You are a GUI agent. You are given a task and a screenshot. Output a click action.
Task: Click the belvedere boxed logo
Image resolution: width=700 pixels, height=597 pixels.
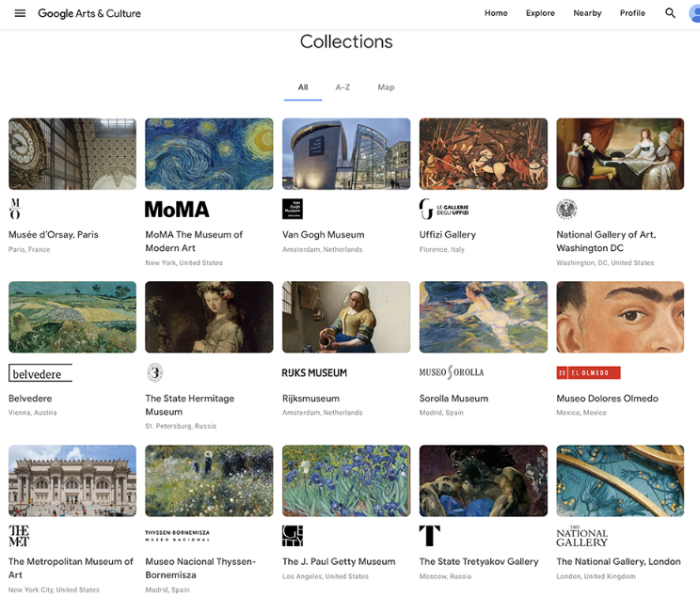pyautogui.click(x=40, y=373)
